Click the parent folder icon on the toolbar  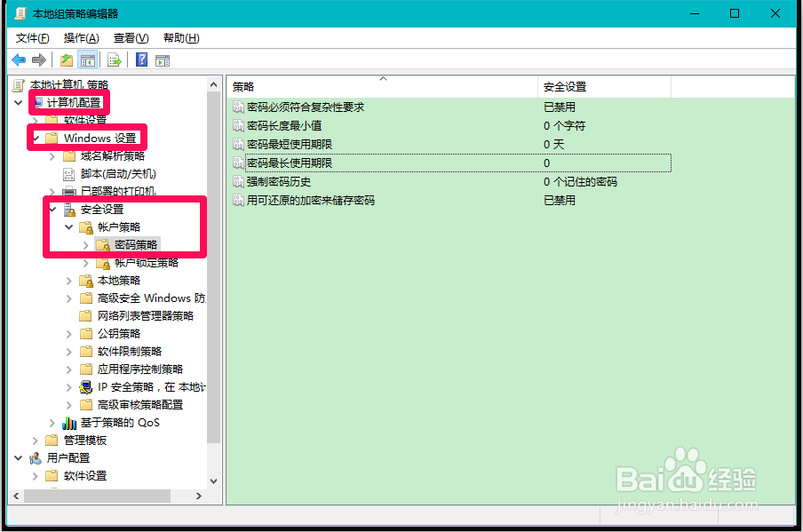coord(65,59)
